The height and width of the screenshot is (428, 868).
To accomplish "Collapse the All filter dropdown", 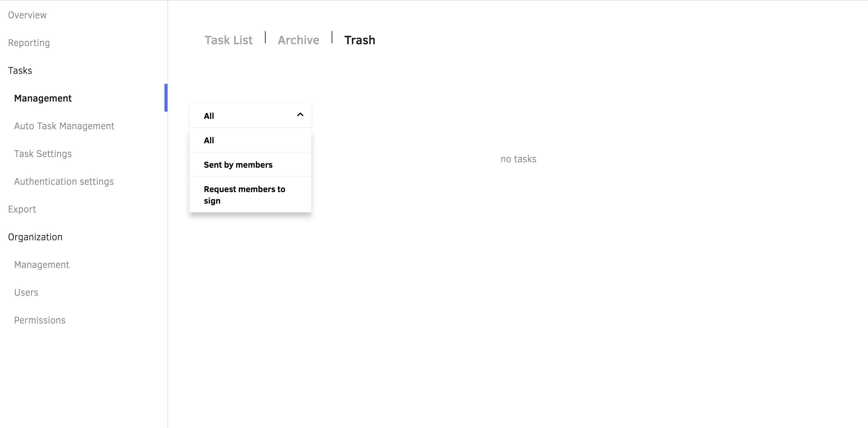I will coord(250,116).
